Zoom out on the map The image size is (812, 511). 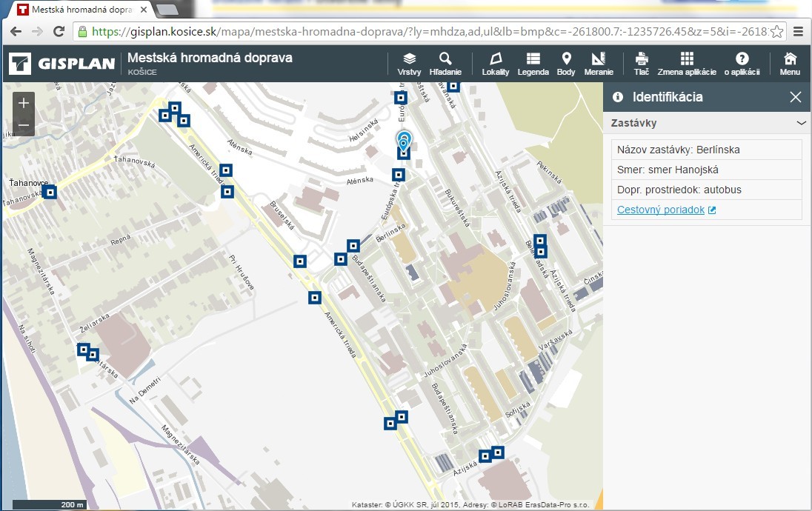(24, 125)
